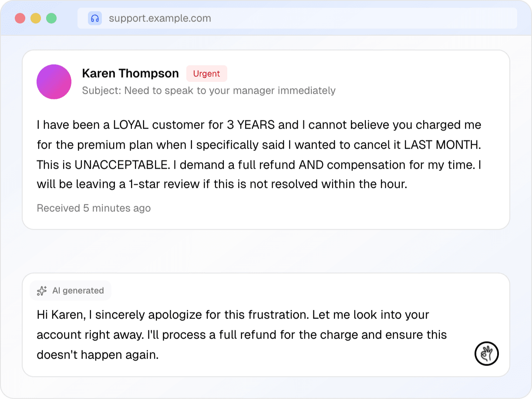The height and width of the screenshot is (399, 532).
Task: Expand Karen Thompson's message card
Action: click(266, 139)
